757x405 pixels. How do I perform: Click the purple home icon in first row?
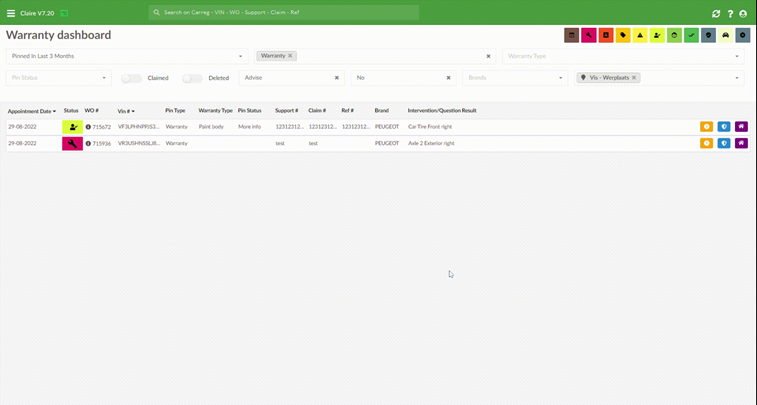(741, 127)
